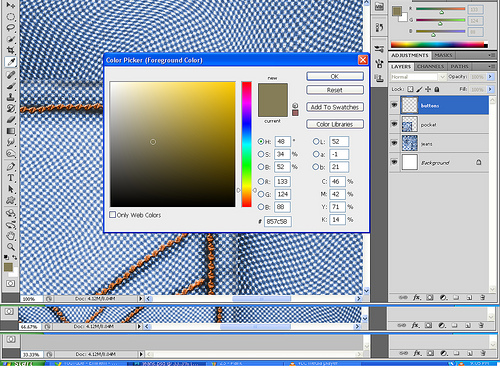This screenshot has width=500, height=375.
Task: Select the Healing Brush tool
Action: pyautogui.click(x=11, y=74)
